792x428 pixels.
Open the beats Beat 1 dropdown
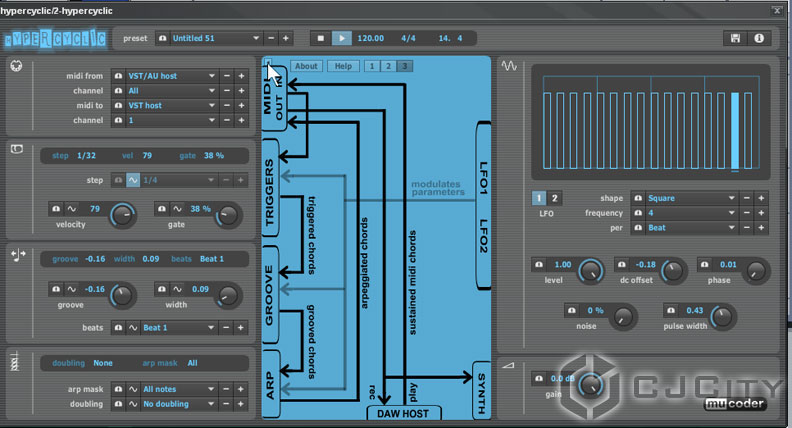[x=179, y=327]
